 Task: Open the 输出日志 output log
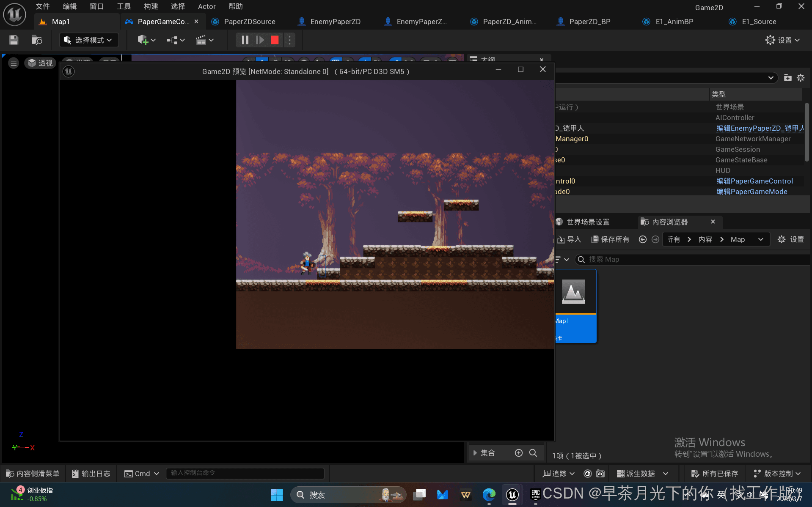pos(91,474)
